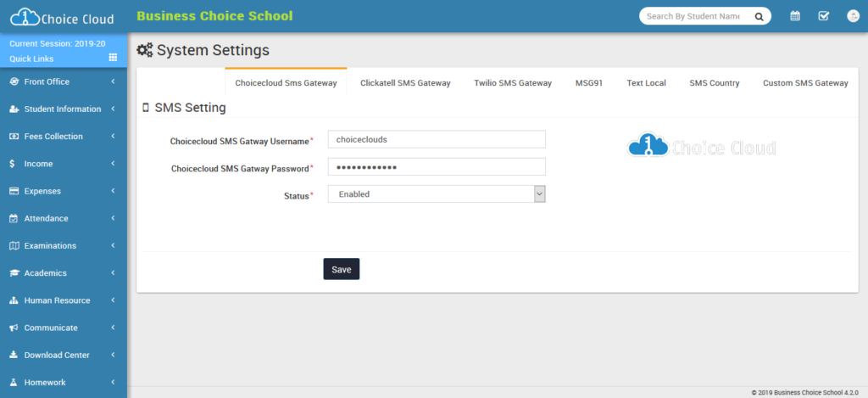Viewport: 868px width, 398px height.
Task: Open the Status dropdown showing Enabled
Action: point(437,194)
